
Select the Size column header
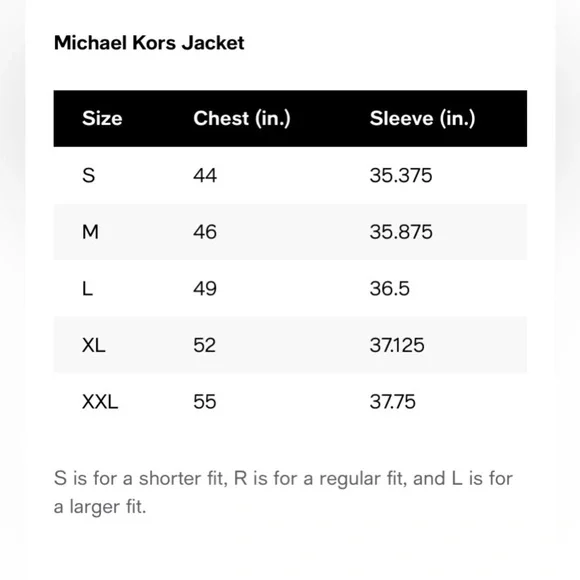click(x=102, y=118)
